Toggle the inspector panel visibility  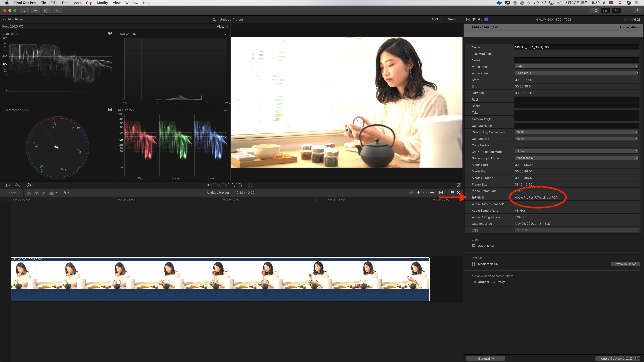click(616, 10)
